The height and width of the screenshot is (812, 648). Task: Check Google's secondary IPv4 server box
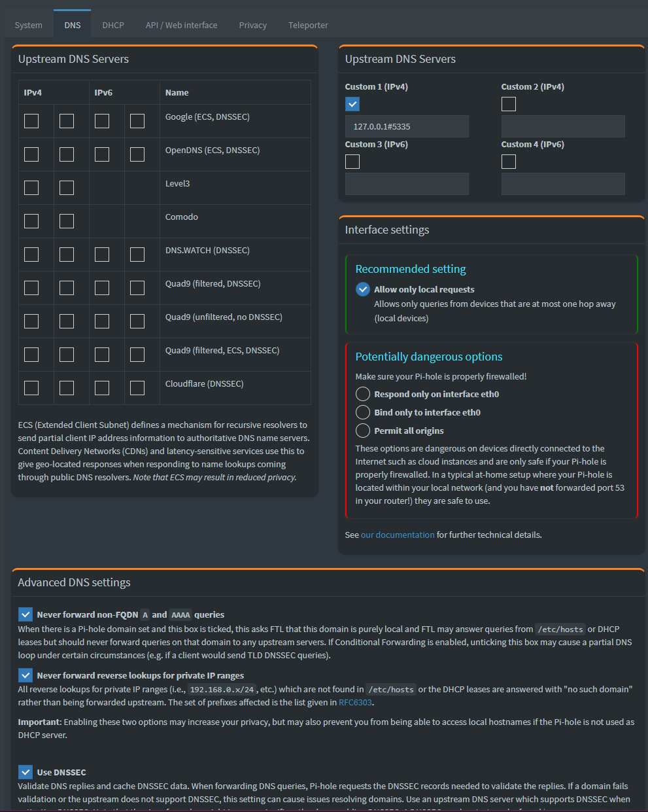coord(67,121)
